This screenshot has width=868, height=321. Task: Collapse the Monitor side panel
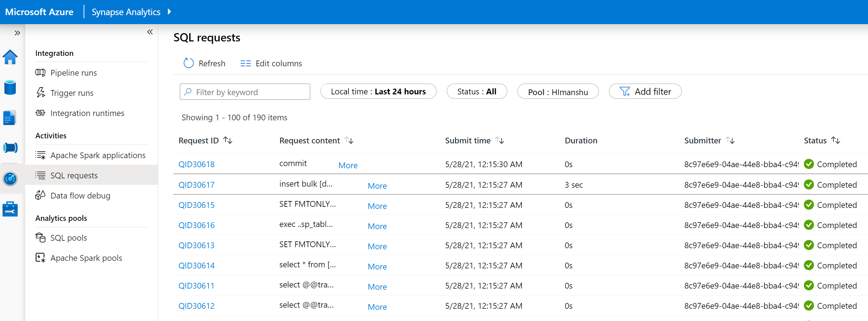click(x=150, y=32)
